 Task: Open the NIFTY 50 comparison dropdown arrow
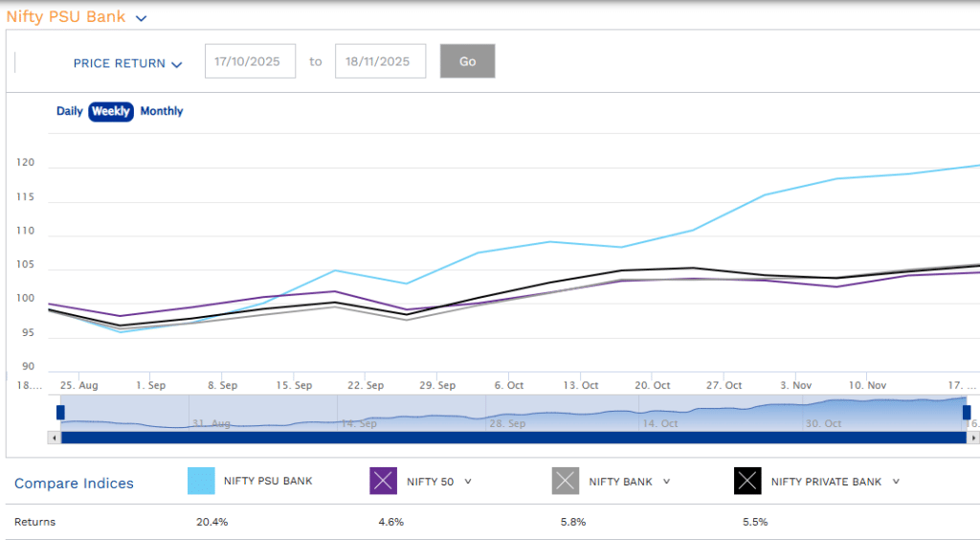pos(468,482)
